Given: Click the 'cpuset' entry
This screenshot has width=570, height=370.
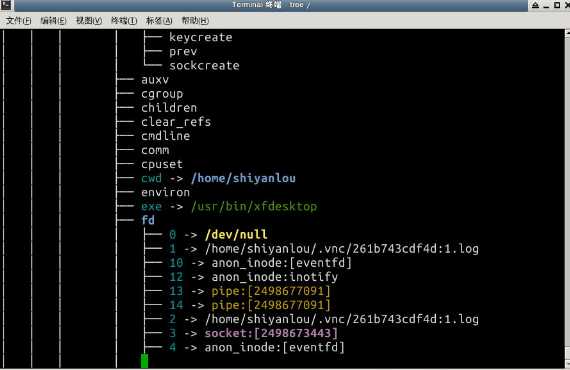Looking at the screenshot, I should [162, 164].
